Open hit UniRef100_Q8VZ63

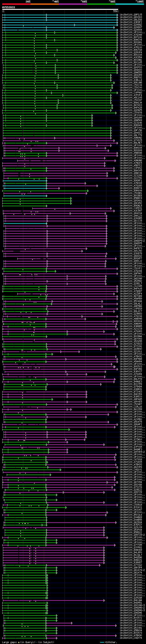(131, 17)
